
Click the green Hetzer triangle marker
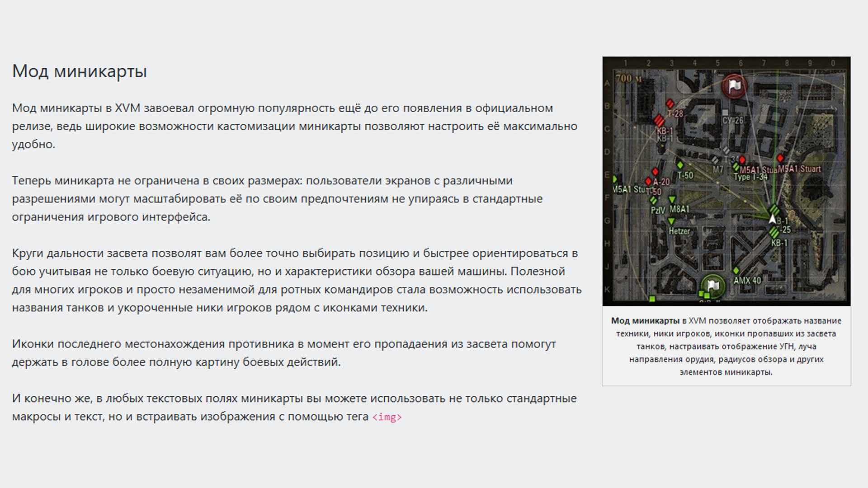point(671,221)
